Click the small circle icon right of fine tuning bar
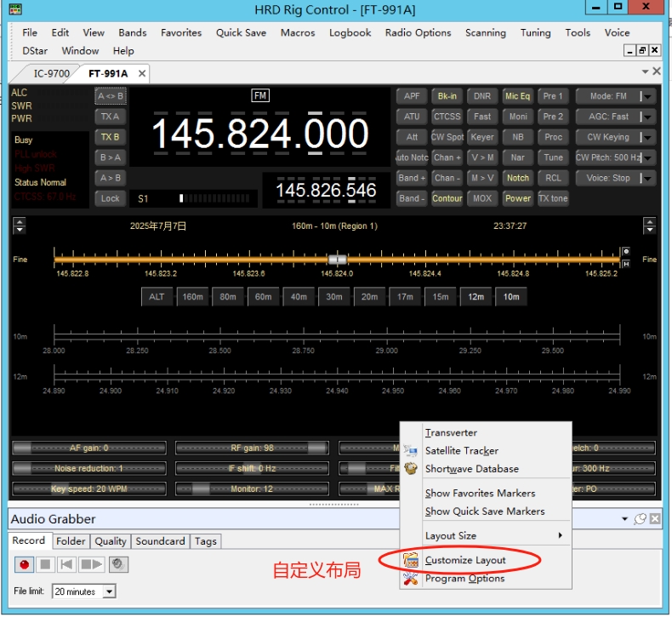This screenshot has width=672, height=617. pos(626,252)
